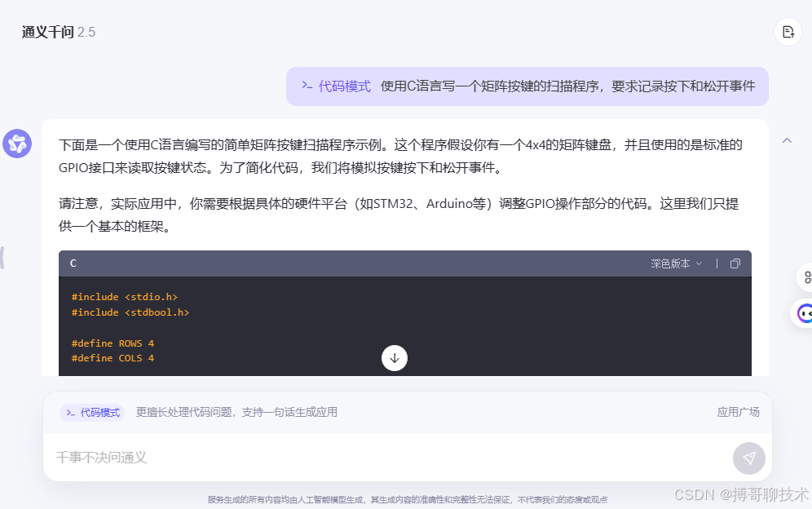The image size is (812, 509).
Task: Click the 代码模式 label in user message
Action: 337,86
